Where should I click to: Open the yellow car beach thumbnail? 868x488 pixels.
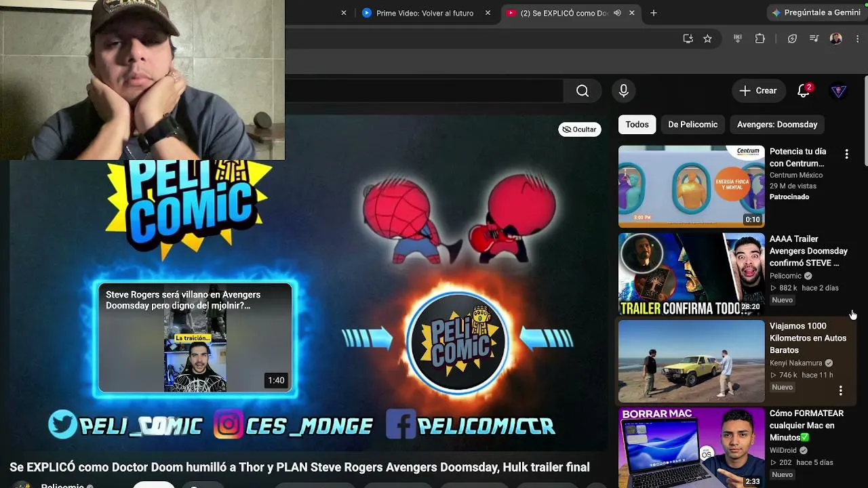click(691, 361)
